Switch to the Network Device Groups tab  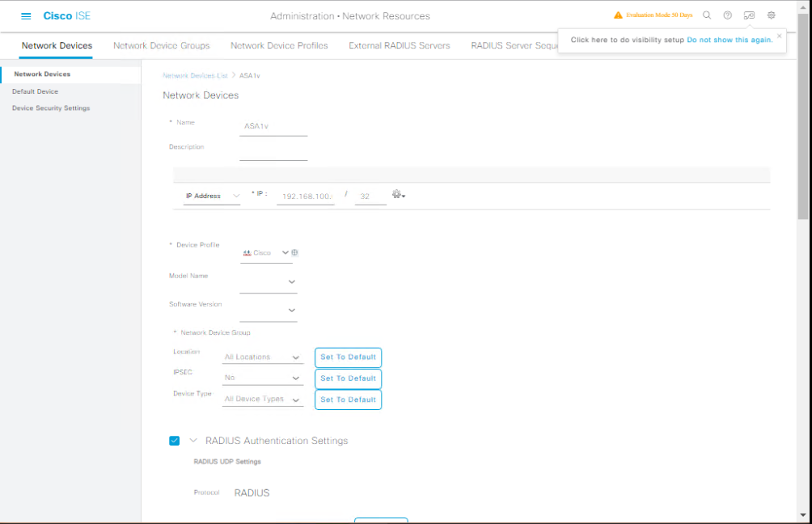[162, 45]
